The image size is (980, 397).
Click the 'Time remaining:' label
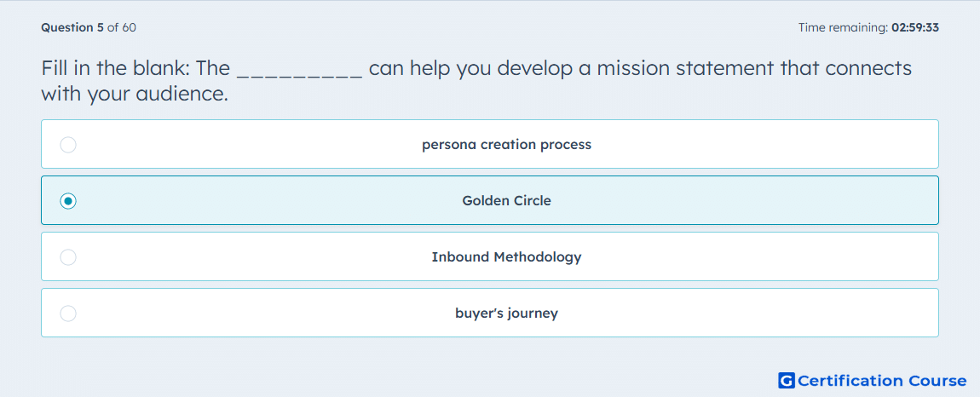(843, 27)
